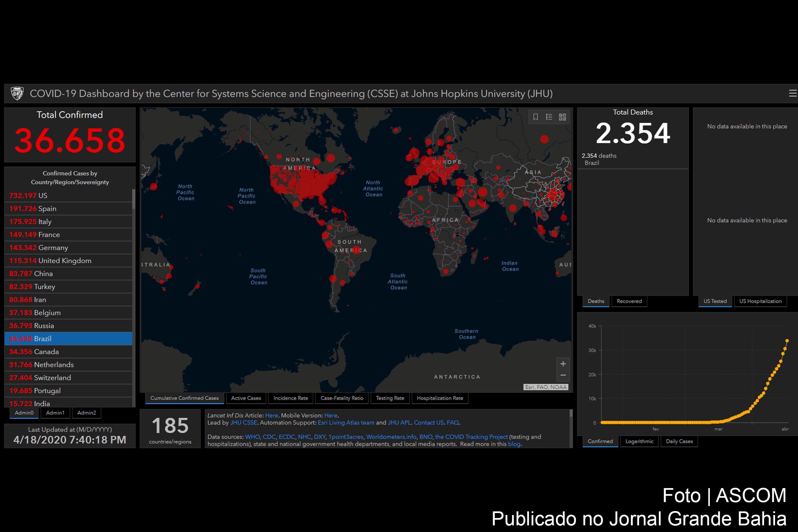
Task: Show the Logarithmic chart tab
Action: pyautogui.click(x=639, y=442)
